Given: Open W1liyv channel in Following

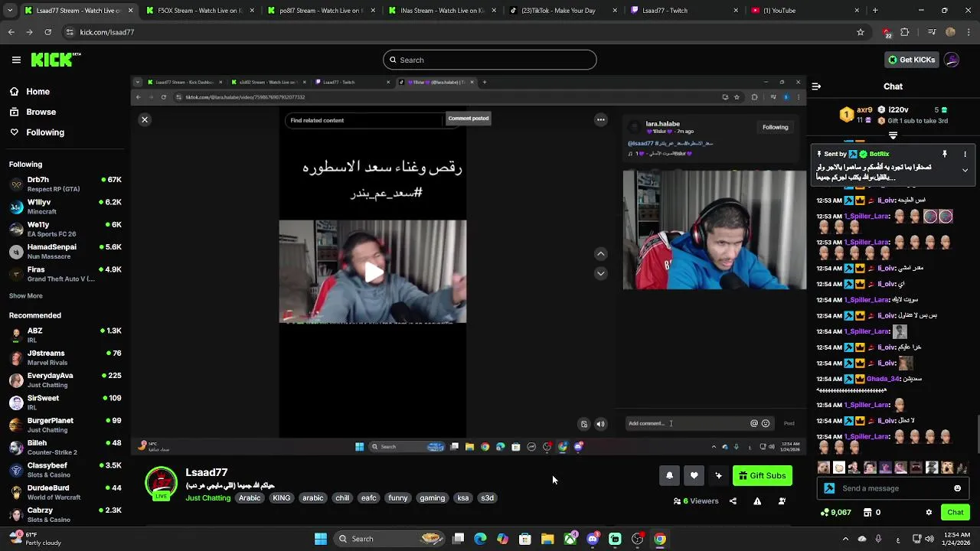Looking at the screenshot, I should [x=65, y=207].
